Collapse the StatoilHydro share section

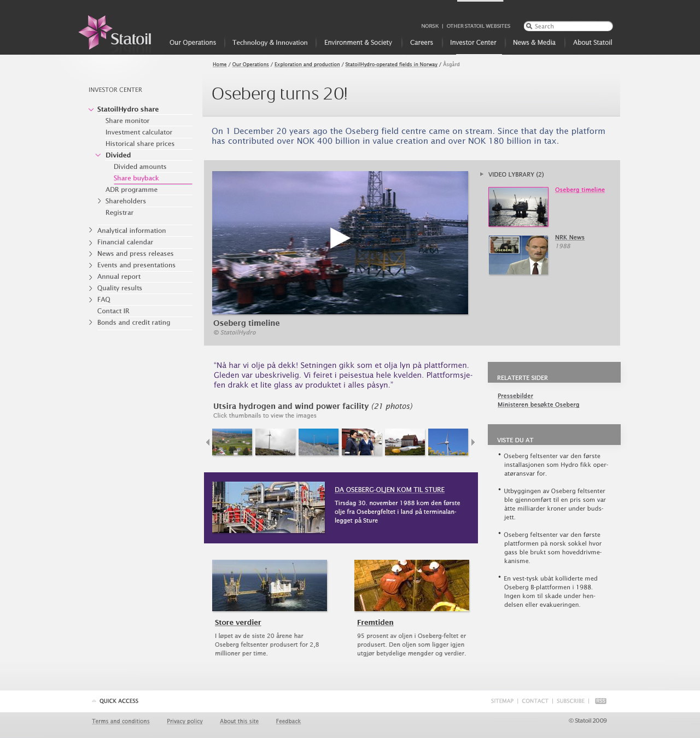[x=91, y=109]
